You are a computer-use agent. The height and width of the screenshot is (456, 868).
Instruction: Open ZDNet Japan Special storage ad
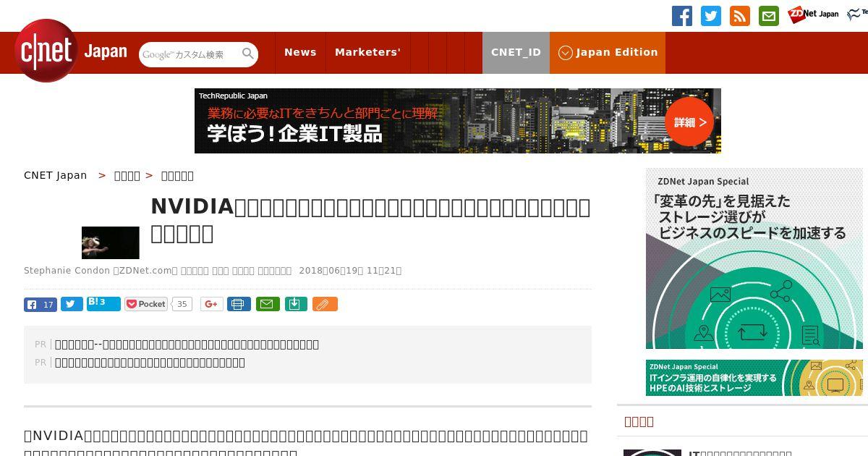754,258
